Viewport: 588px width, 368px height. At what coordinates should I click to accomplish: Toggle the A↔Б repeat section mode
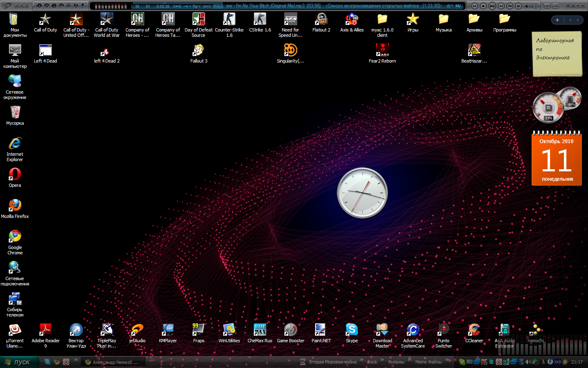click(x=177, y=6)
